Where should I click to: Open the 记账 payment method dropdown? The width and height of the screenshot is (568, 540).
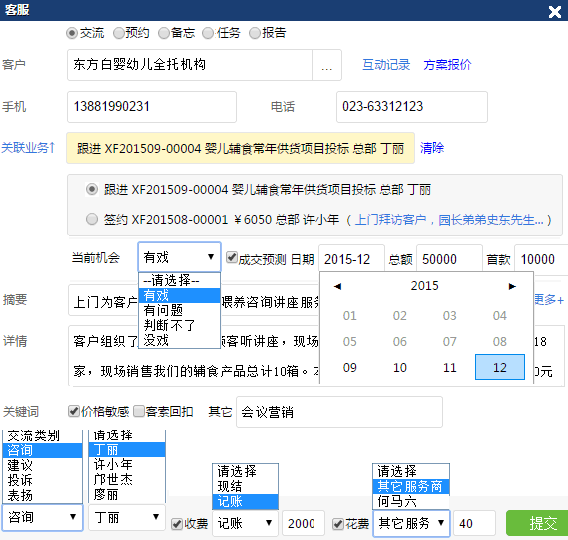pyautogui.click(x=245, y=523)
